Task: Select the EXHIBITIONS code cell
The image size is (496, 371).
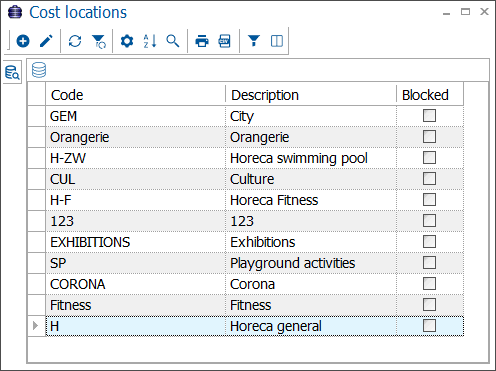Action: click(135, 242)
